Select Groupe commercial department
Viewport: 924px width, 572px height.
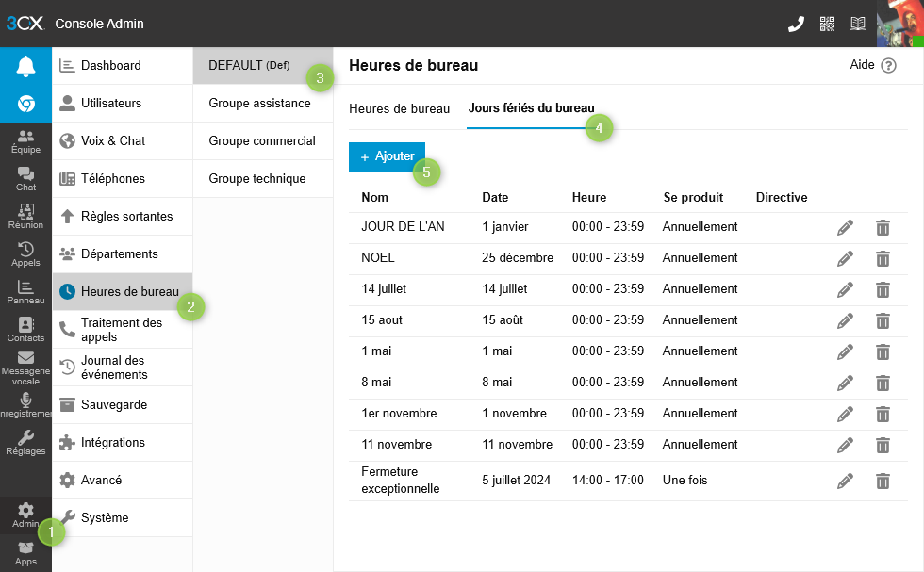(x=262, y=140)
